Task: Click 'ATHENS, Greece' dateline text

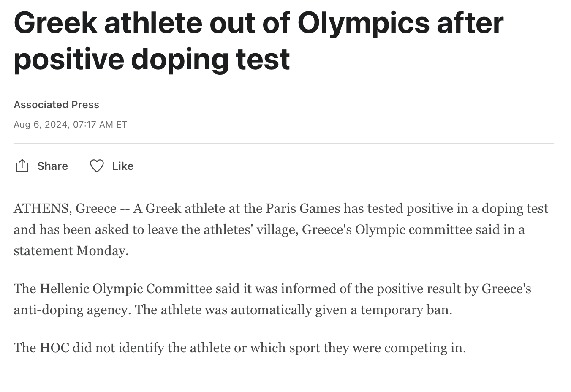Action: pyautogui.click(x=65, y=208)
